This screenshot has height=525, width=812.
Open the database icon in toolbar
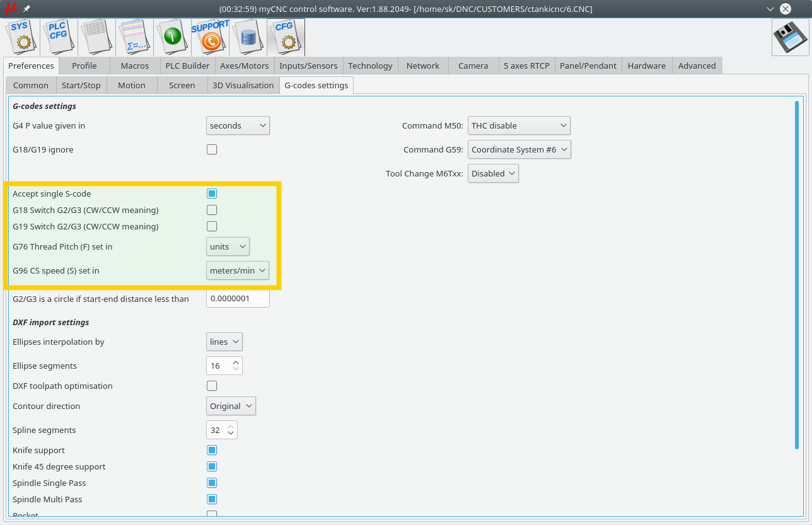click(248, 37)
